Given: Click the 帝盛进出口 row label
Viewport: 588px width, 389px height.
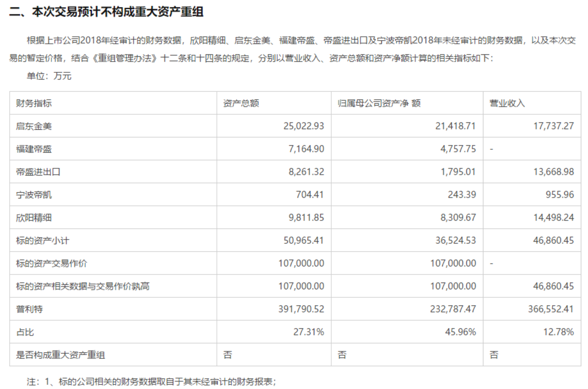Looking at the screenshot, I should coord(38,172).
